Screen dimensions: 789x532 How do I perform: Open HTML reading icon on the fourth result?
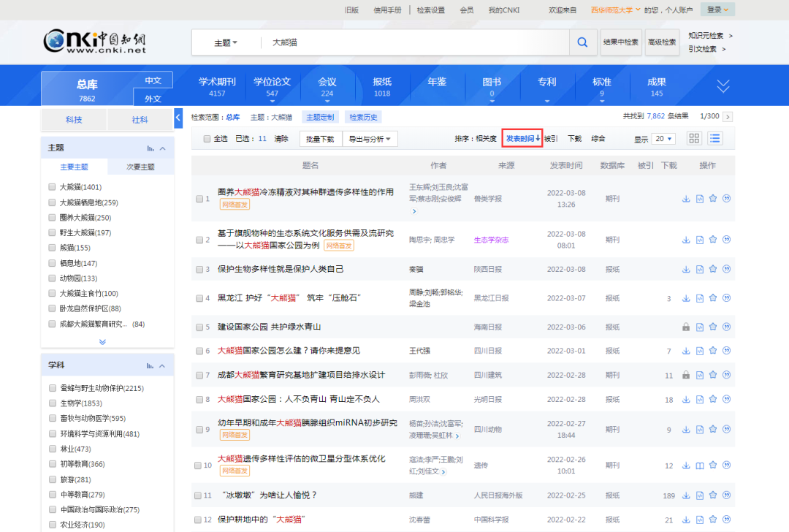(700, 297)
